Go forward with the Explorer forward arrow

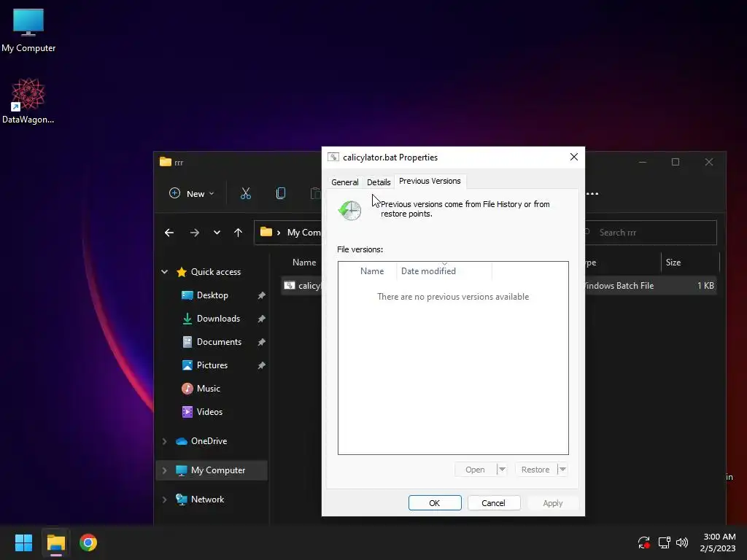[x=194, y=233]
